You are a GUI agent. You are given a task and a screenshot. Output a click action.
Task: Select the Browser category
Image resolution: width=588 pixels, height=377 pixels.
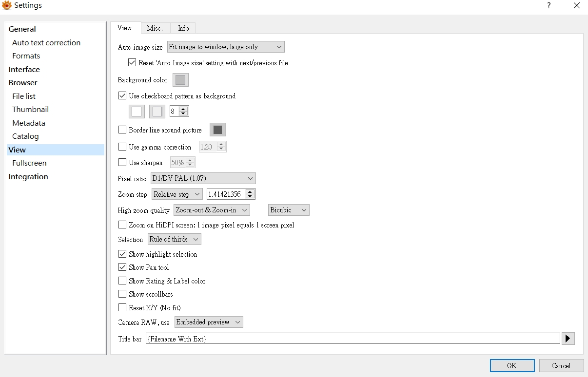(x=23, y=83)
